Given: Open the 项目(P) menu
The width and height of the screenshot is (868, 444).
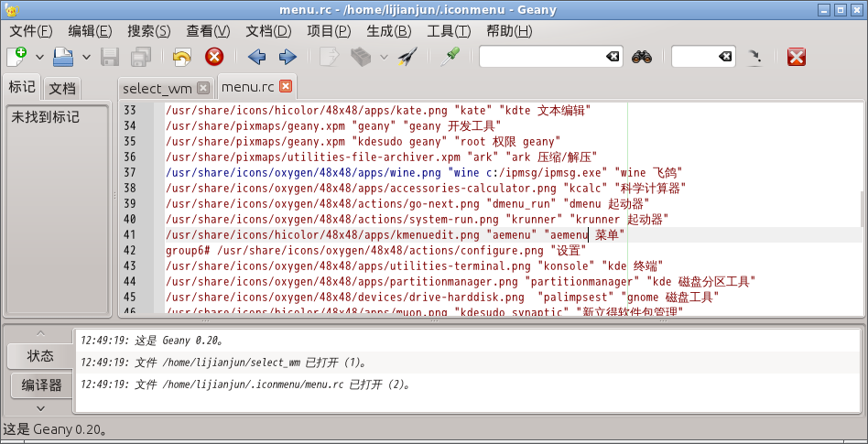Looking at the screenshot, I should click(x=329, y=31).
